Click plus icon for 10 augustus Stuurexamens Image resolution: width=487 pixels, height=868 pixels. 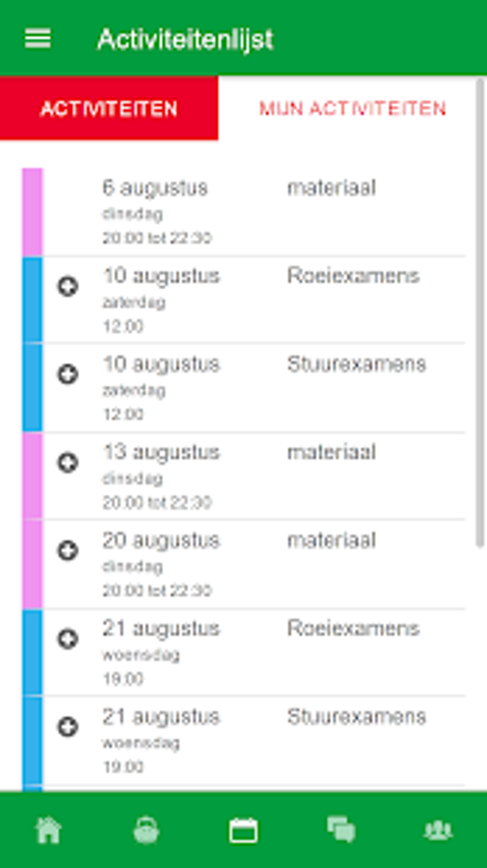68,374
